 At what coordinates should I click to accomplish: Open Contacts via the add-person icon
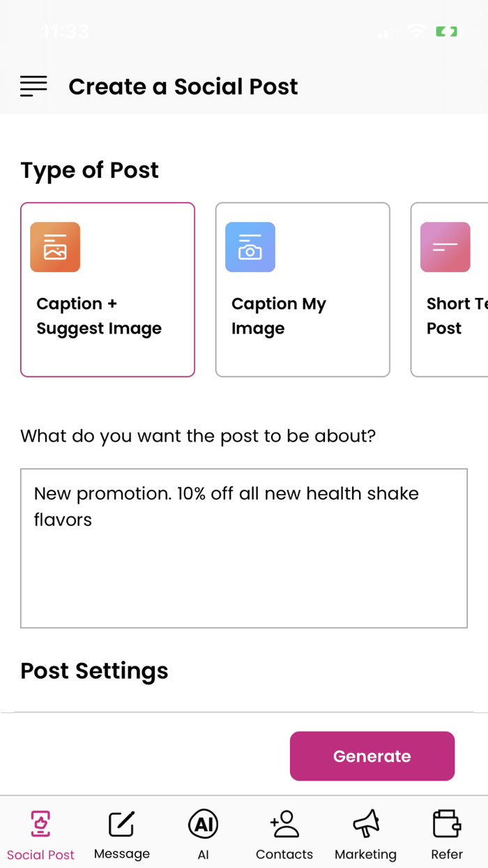(284, 824)
